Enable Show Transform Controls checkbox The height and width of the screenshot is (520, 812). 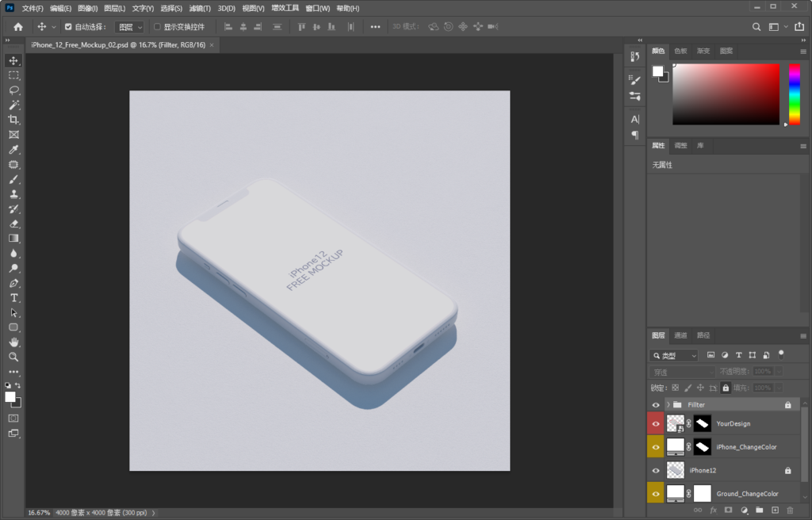point(157,27)
